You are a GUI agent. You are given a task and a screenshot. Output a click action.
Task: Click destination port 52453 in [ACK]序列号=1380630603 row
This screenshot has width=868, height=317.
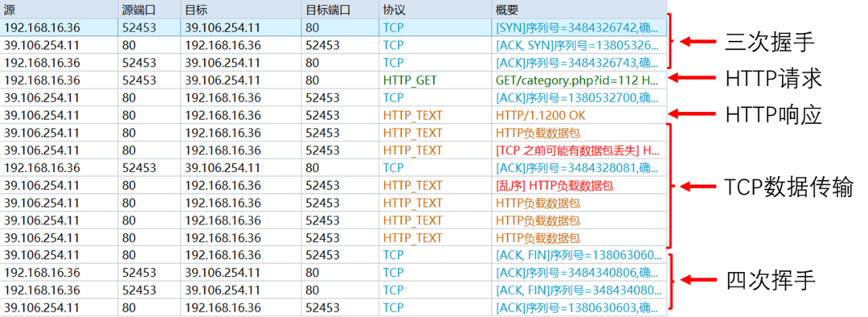pyautogui.click(x=340, y=307)
